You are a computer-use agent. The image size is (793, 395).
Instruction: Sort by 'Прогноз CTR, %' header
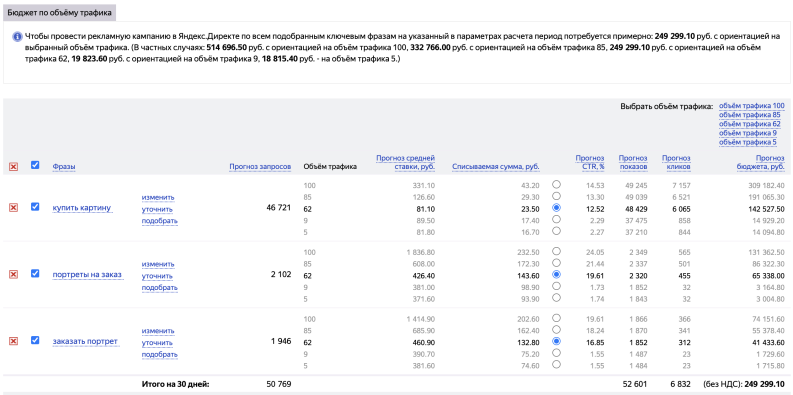click(590, 162)
